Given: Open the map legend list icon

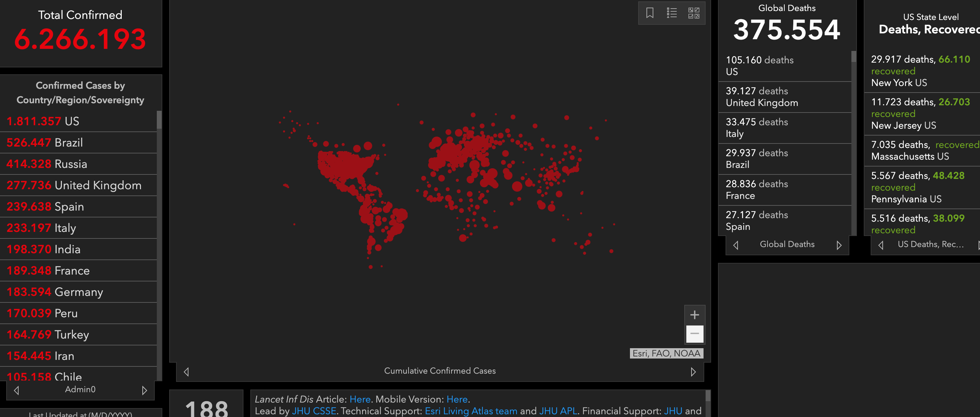Looking at the screenshot, I should click(x=672, y=13).
